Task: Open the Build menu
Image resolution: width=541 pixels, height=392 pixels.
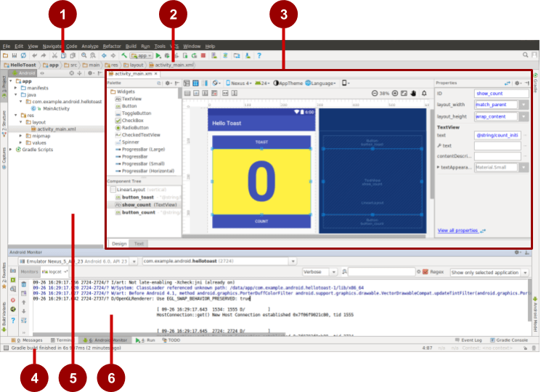Action: (x=131, y=46)
